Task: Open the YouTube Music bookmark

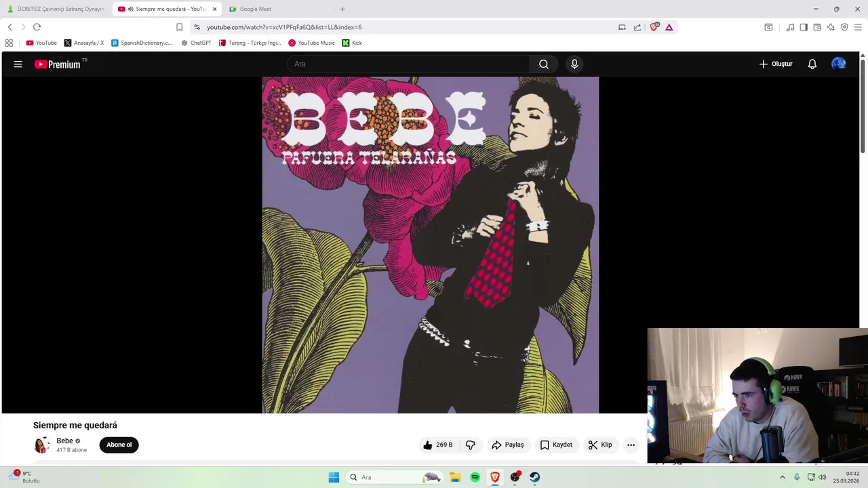Action: click(311, 43)
